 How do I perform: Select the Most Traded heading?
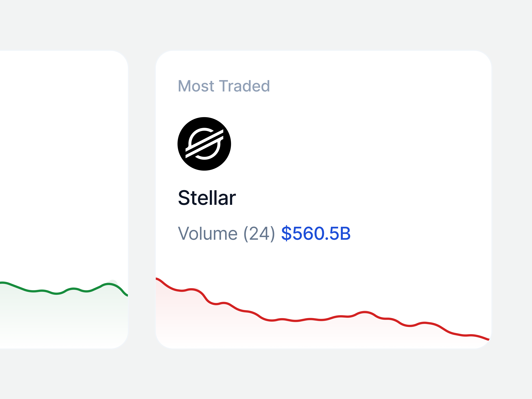224,86
